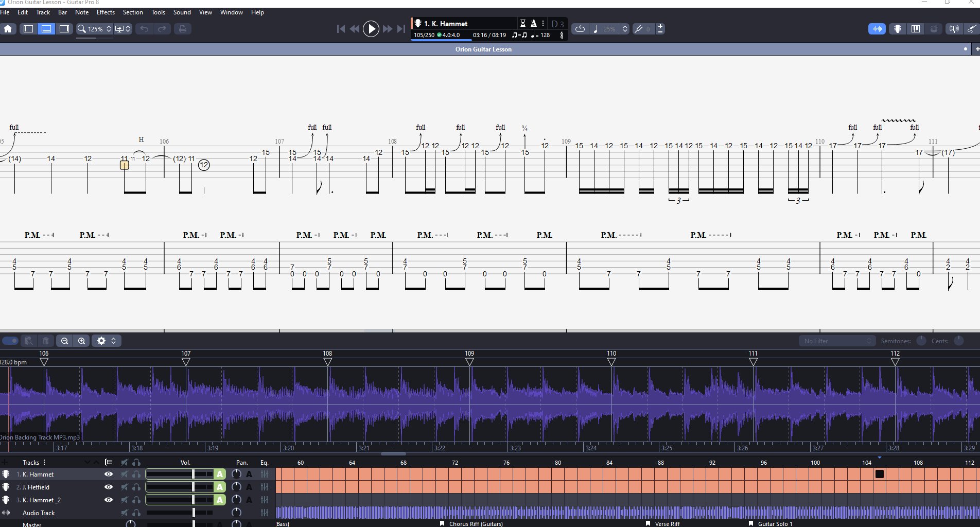
Task: Open the screen display mode dropdown
Action: coord(122,29)
